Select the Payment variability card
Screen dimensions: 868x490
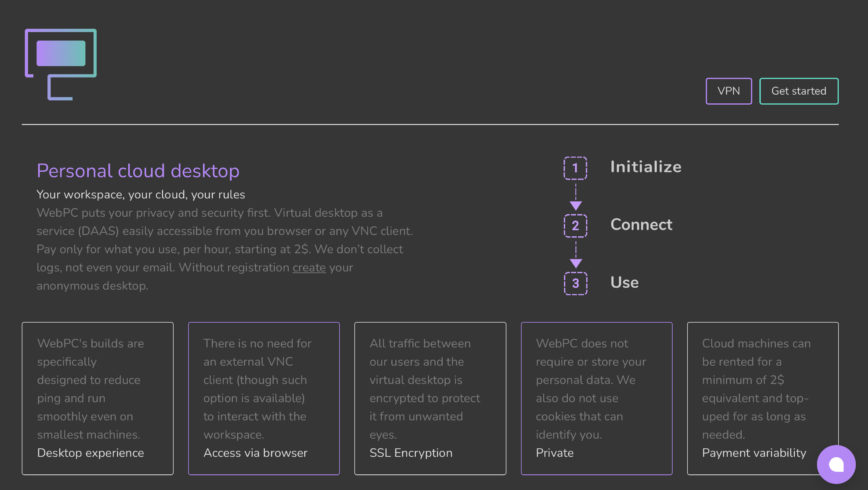(x=762, y=398)
